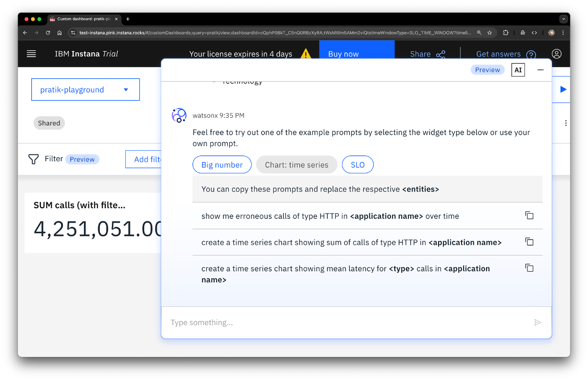588x381 pixels.
Task: Open the browser extensions puzzle icon
Action: [506, 33]
